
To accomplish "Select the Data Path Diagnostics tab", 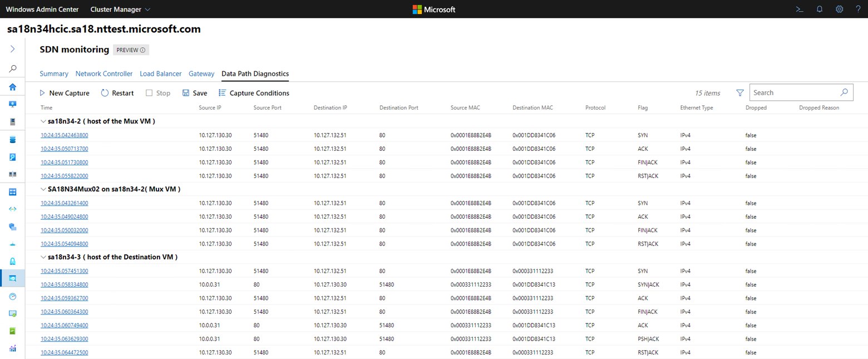I will pyautogui.click(x=255, y=73).
